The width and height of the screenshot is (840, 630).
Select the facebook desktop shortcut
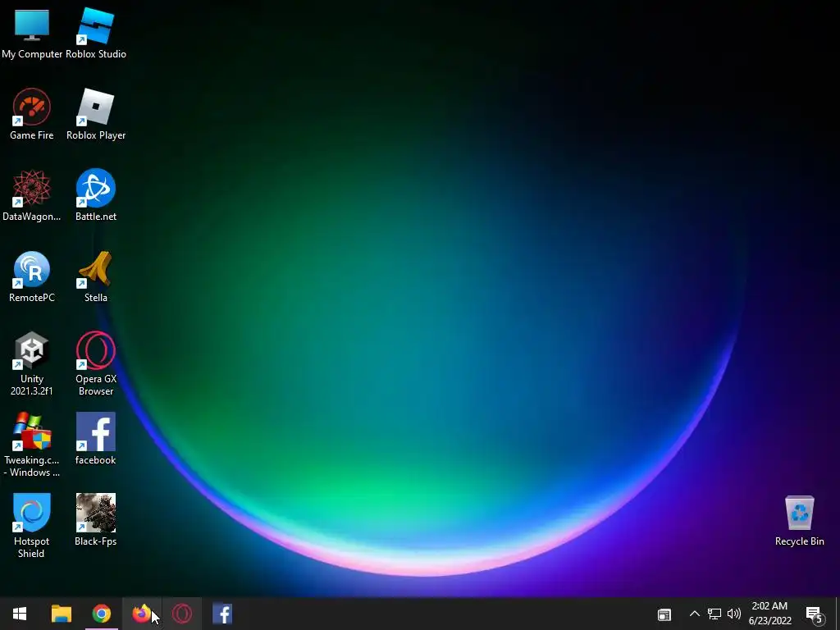click(x=96, y=440)
